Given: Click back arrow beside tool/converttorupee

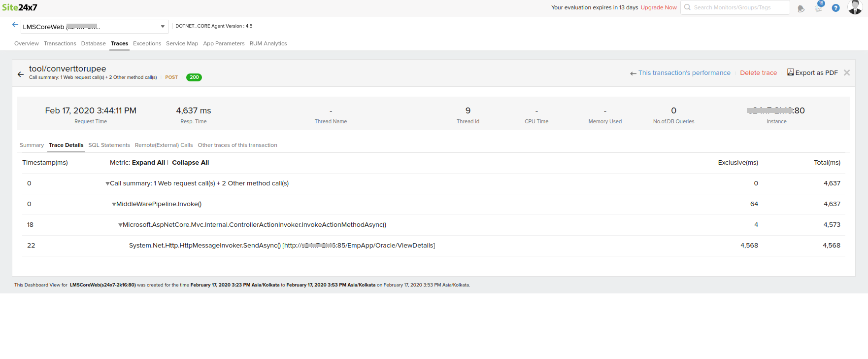Looking at the screenshot, I should tap(21, 74).
